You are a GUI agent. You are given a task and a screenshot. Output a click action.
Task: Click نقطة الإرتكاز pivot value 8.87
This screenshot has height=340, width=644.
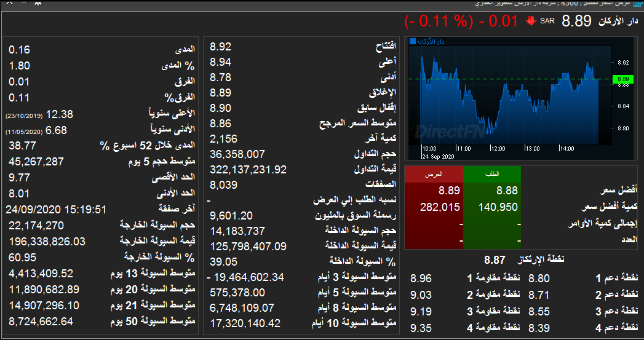pyautogui.click(x=495, y=259)
